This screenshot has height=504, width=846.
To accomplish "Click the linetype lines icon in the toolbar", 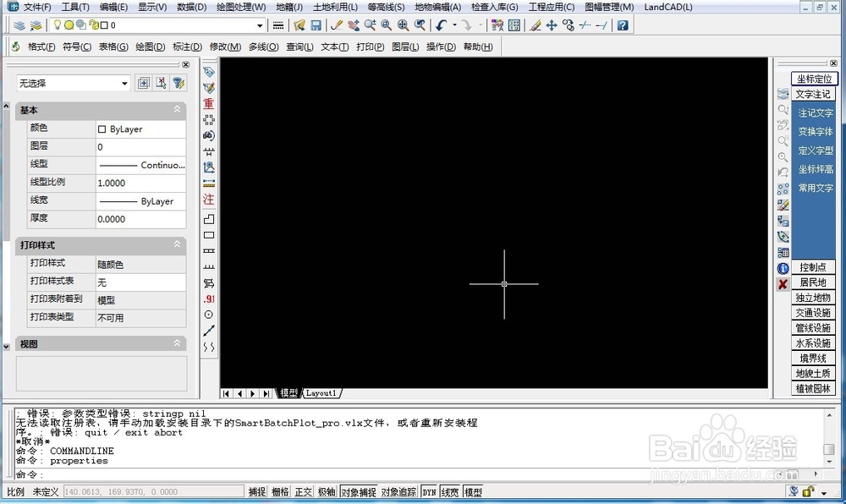I will 277,25.
